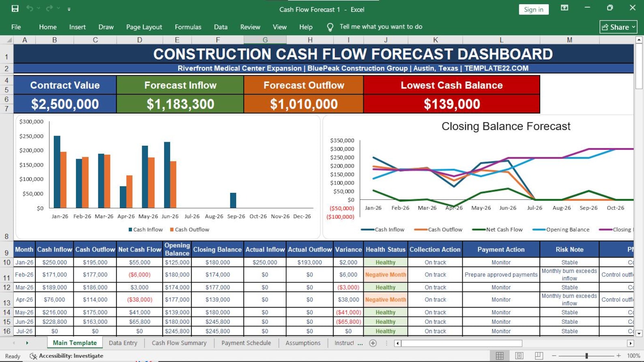Open the Help ribbon tab
Image resolution: width=644 pixels, height=362 pixels.
pos(306,27)
